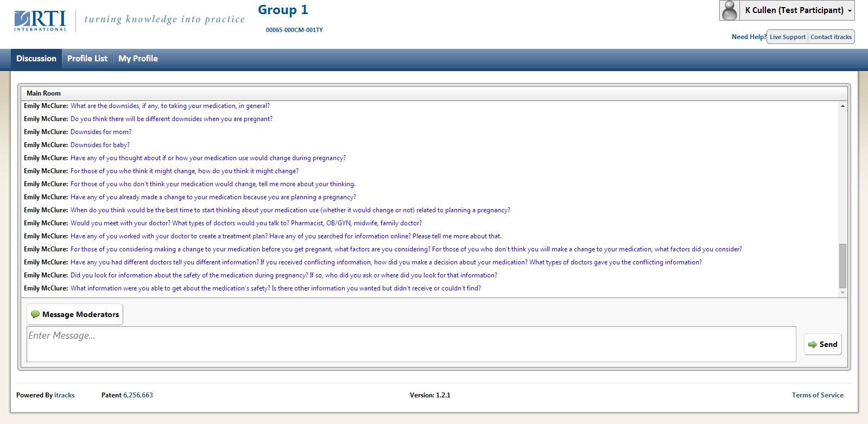Viewport: 868px width, 424px height.
Task: Click the Need Help? label
Action: coord(749,37)
